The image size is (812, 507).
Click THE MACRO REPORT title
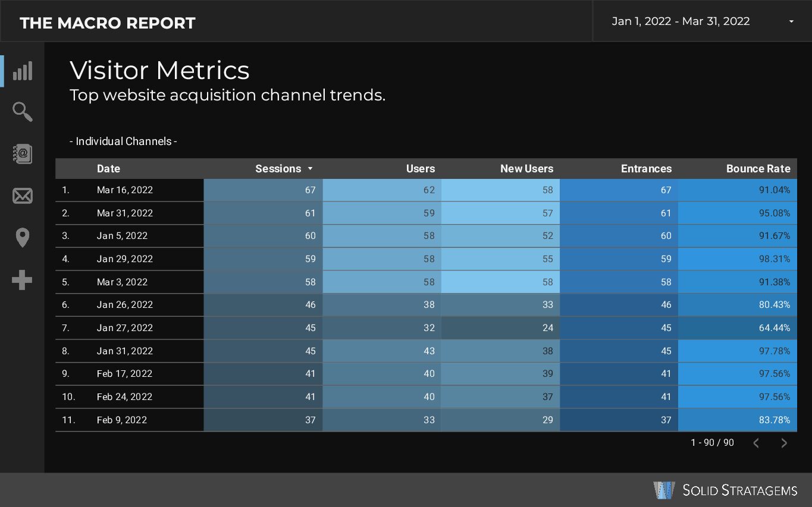108,23
